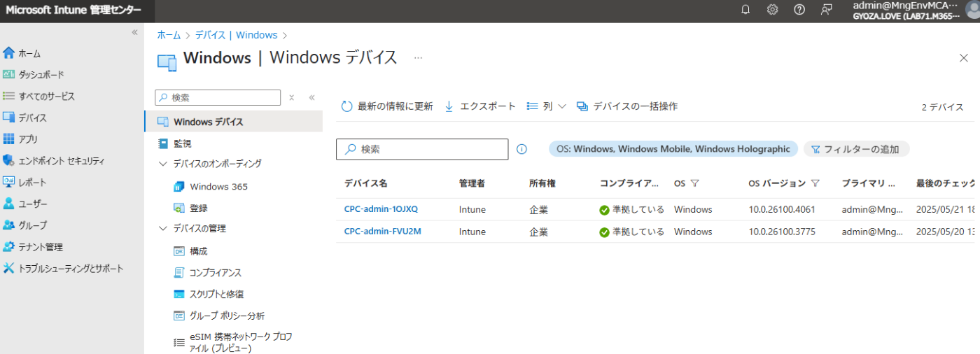Click デバイスの一括操作 button
This screenshot has height=354, width=980.
[626, 106]
